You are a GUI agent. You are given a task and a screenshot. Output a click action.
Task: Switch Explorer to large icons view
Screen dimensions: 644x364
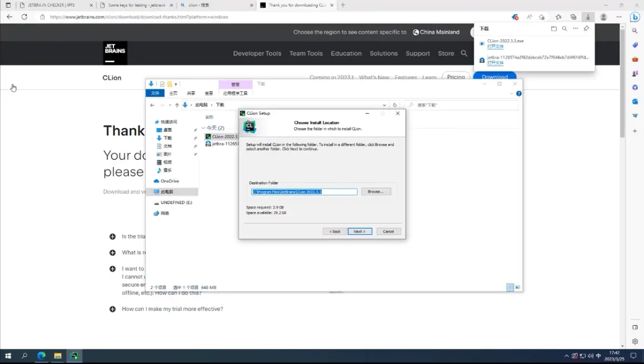tap(518, 287)
